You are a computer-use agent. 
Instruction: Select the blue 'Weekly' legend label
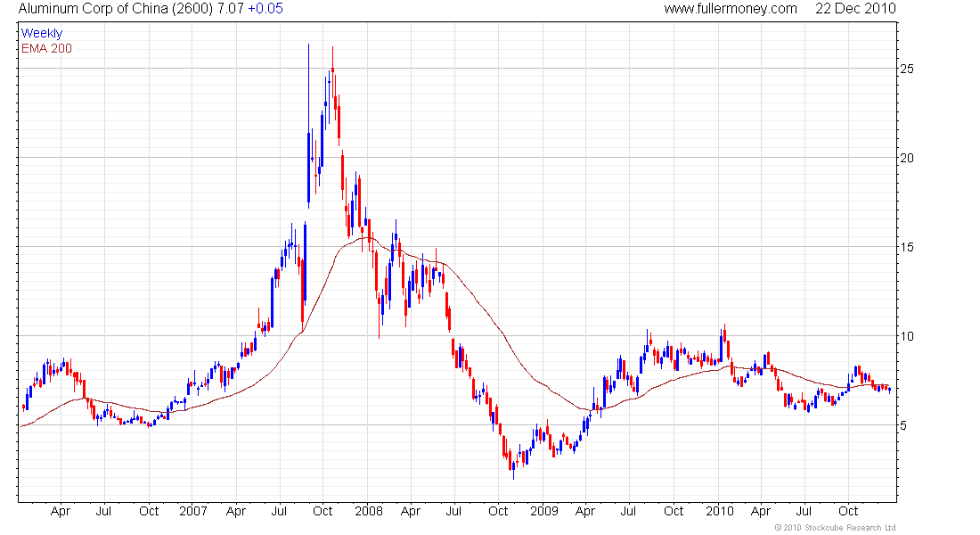[42, 33]
